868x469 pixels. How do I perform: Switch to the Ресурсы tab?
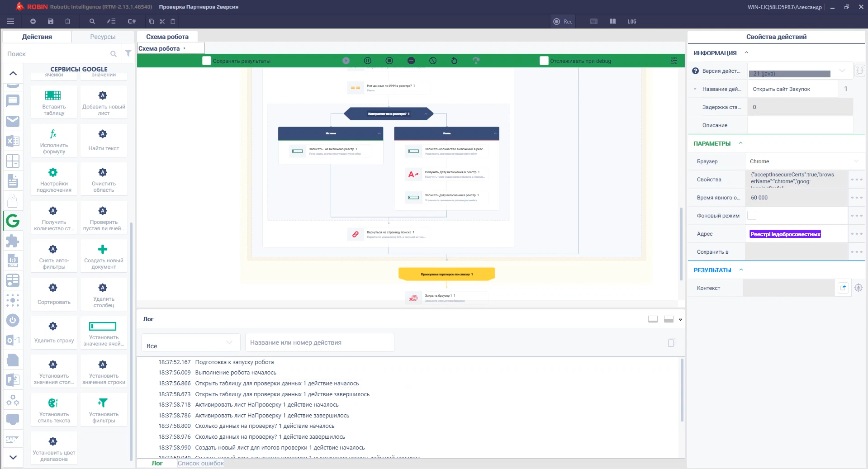103,37
